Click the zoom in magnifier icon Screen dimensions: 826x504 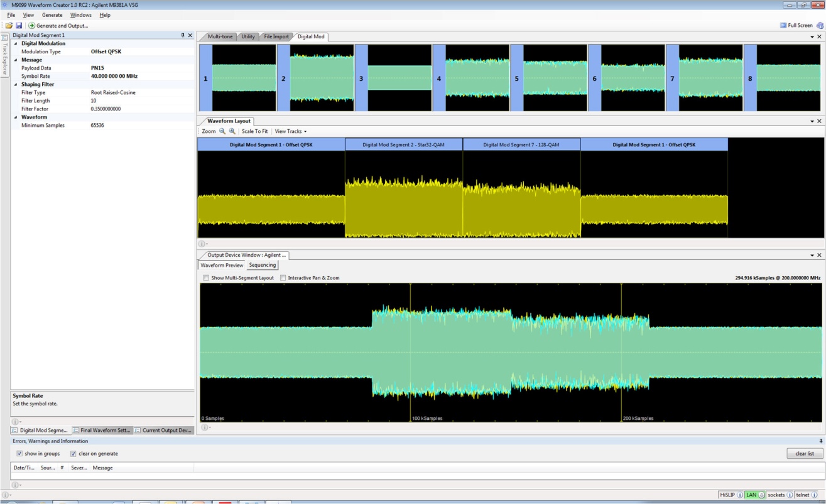click(x=232, y=131)
